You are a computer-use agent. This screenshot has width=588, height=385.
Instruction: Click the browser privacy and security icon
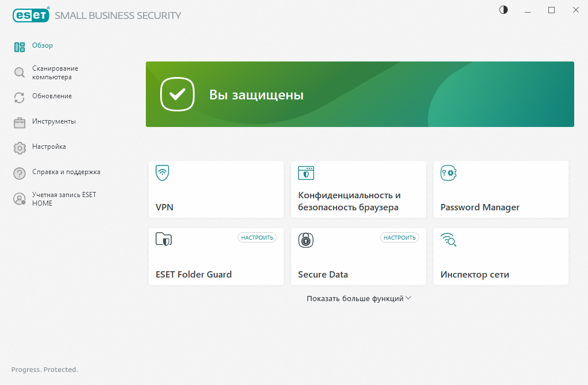(x=305, y=172)
